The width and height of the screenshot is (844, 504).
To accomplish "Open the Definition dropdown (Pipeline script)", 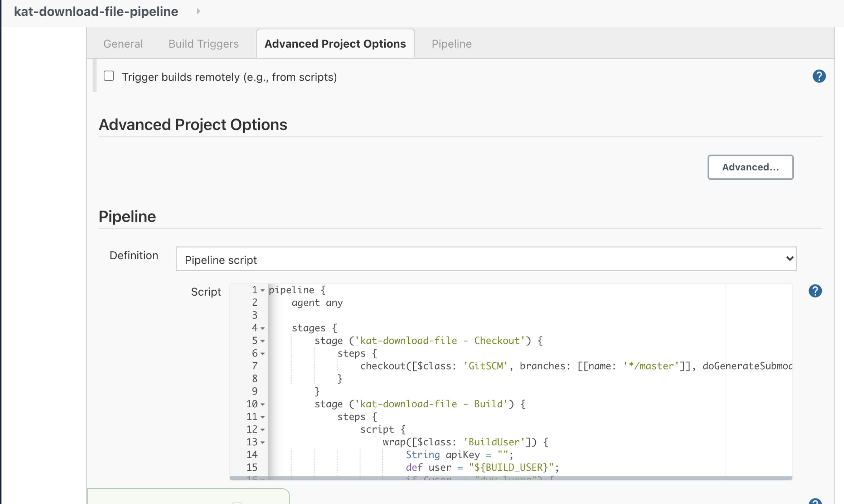I will tap(486, 259).
